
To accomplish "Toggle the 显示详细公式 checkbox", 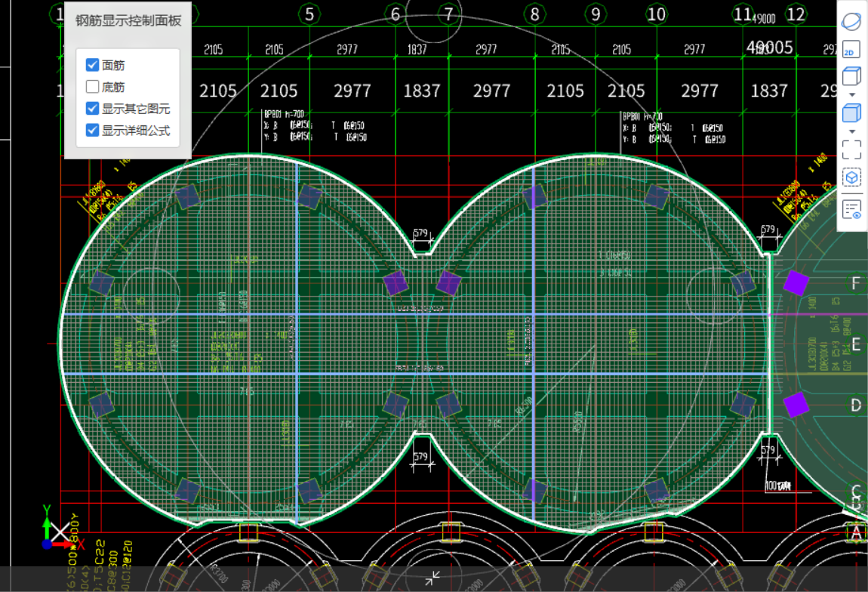I will tap(92, 130).
